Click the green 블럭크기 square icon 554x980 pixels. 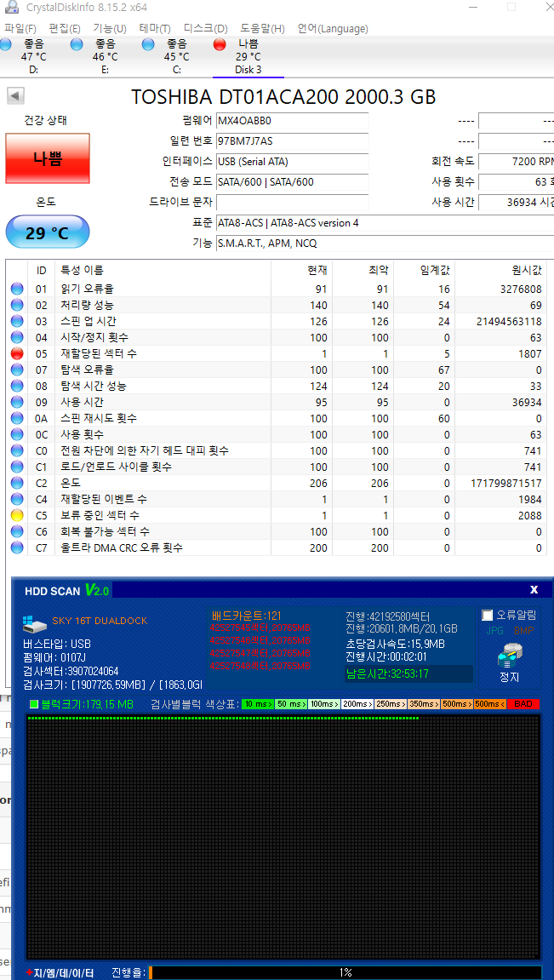34,704
